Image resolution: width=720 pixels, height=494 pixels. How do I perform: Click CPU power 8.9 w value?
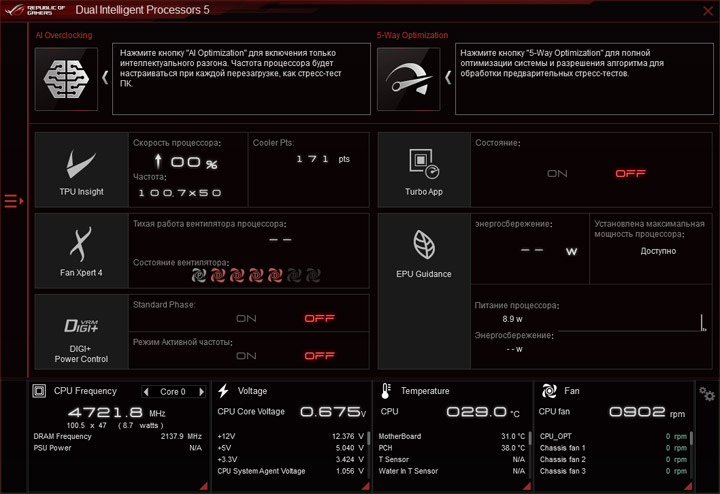(512, 319)
